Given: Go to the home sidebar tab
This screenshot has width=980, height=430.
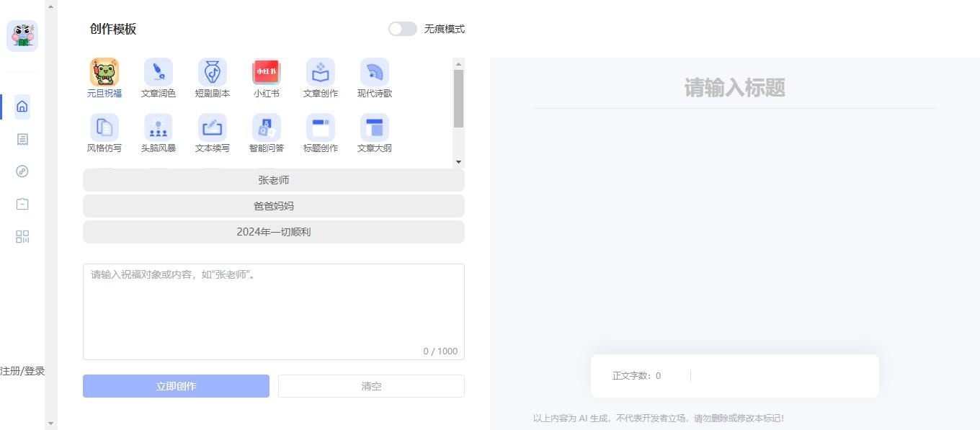Looking at the screenshot, I should click(x=22, y=107).
